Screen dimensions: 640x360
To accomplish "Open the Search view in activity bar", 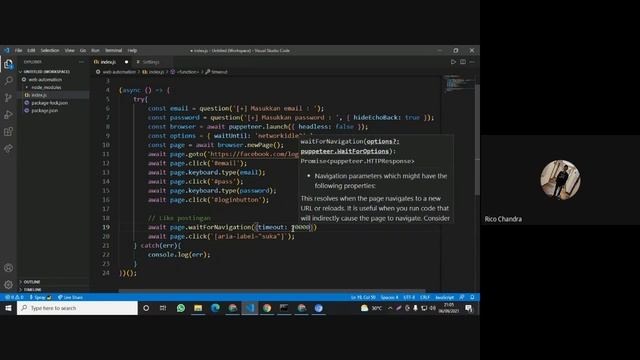I will click(9, 81).
